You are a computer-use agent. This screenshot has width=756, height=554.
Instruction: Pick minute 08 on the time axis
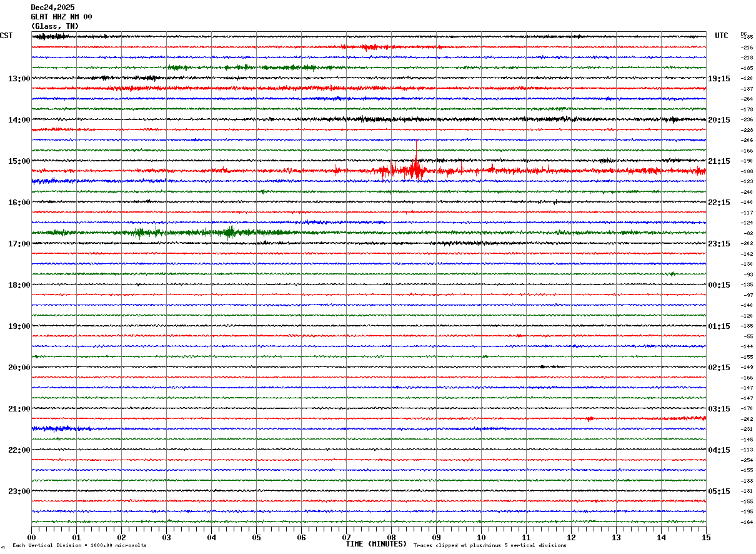391,537
